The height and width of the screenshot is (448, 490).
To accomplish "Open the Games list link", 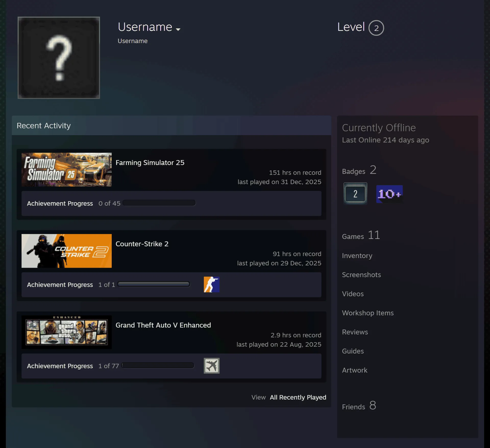I will tap(361, 235).
